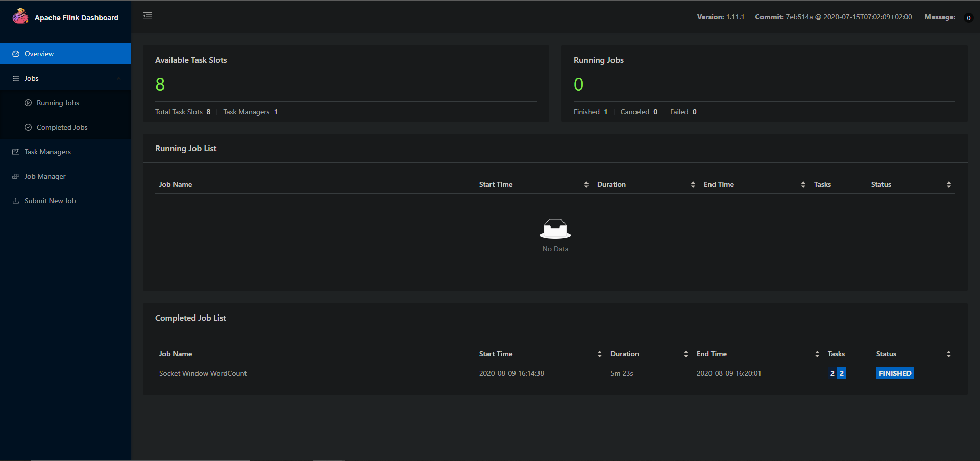Click the Canceled 0 job statistic
The width and height of the screenshot is (980, 461).
click(x=639, y=112)
